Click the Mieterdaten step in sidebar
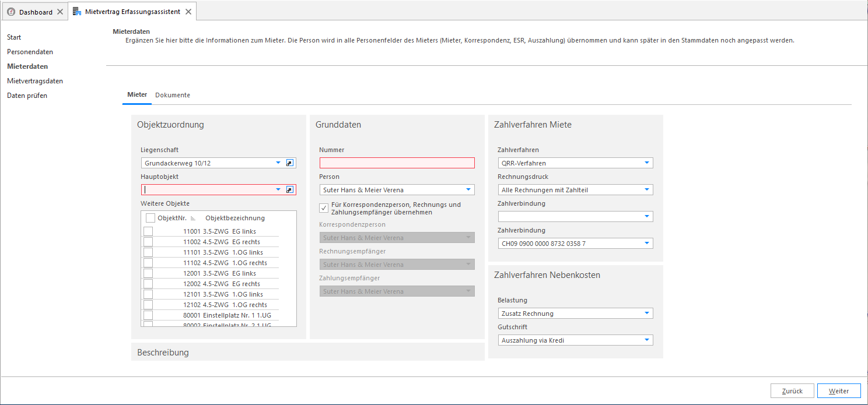Image resolution: width=868 pixels, height=405 pixels. pos(27,66)
